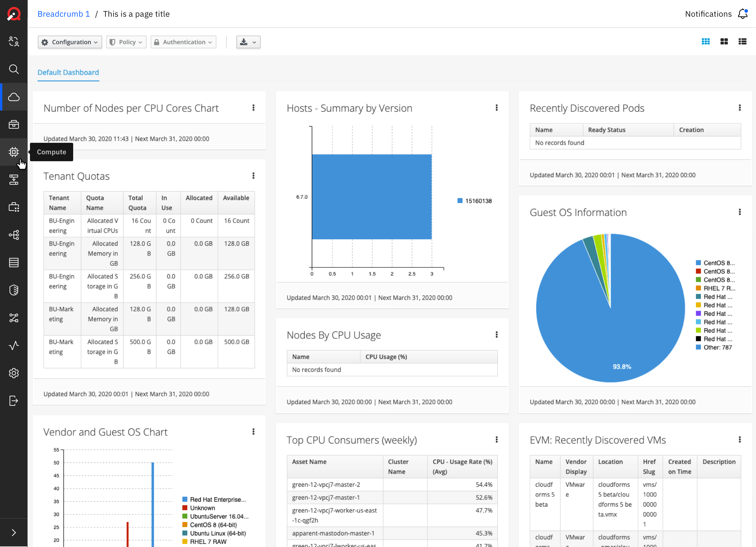
Task: Open the Authentication dropdown
Action: pos(183,42)
